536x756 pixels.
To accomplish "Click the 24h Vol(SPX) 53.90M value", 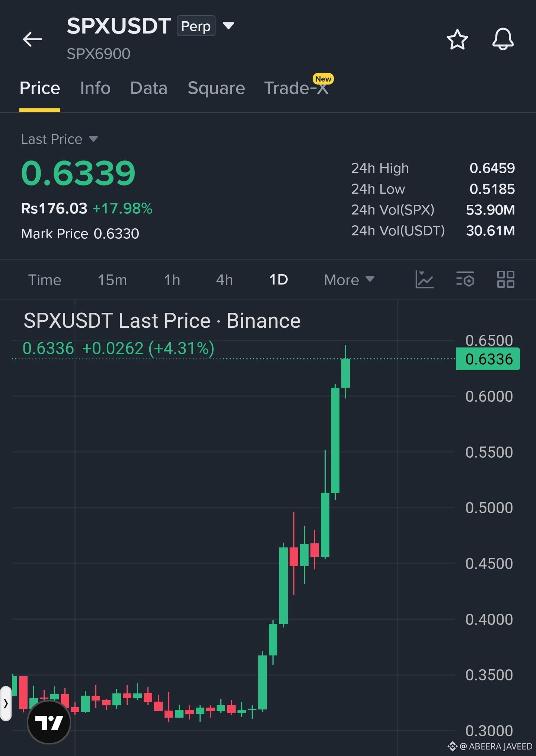I will pyautogui.click(x=490, y=210).
